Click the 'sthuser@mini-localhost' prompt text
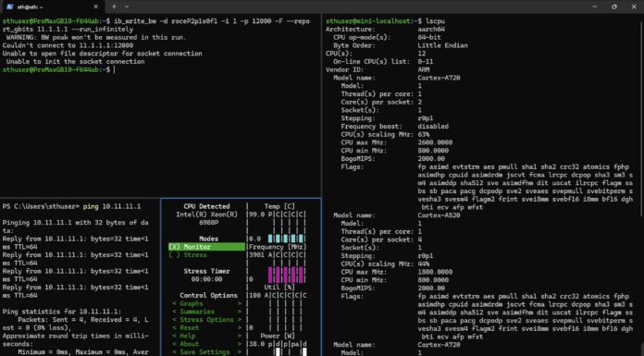This screenshot has width=644, height=356. (x=370, y=21)
